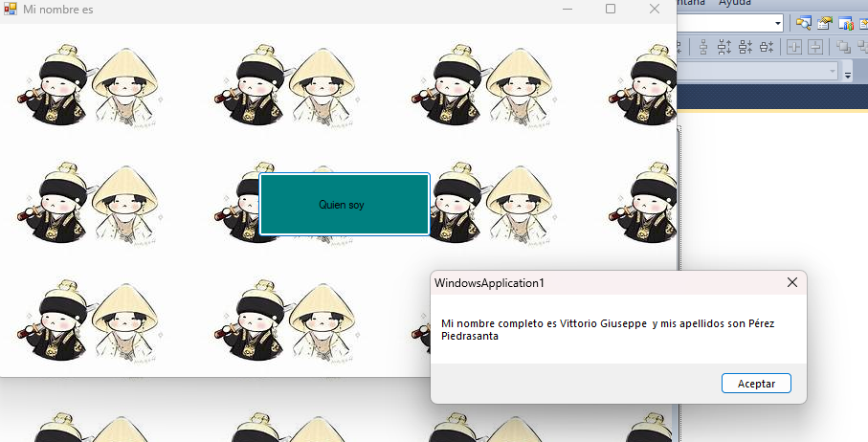Click the teal Quien soy button
The width and height of the screenshot is (868, 442).
click(345, 204)
